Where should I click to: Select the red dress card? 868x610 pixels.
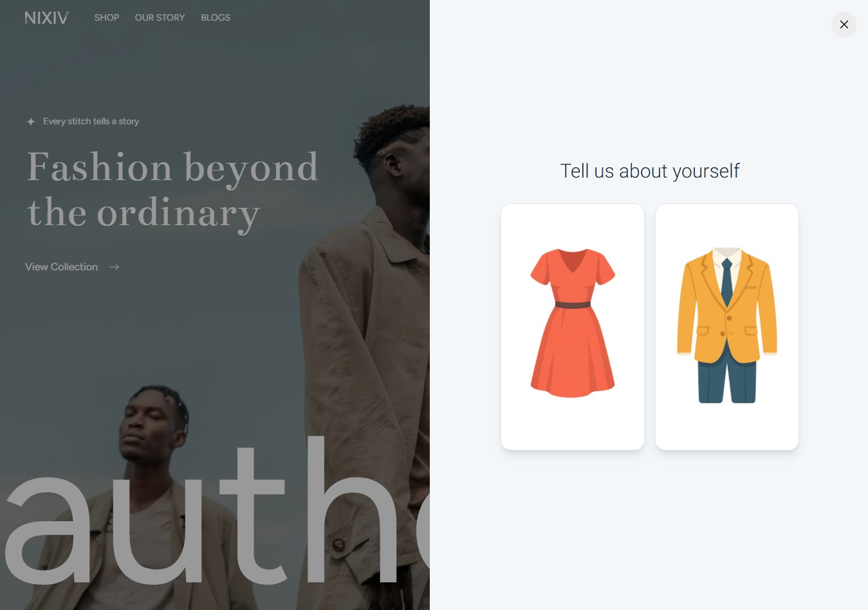point(573,327)
